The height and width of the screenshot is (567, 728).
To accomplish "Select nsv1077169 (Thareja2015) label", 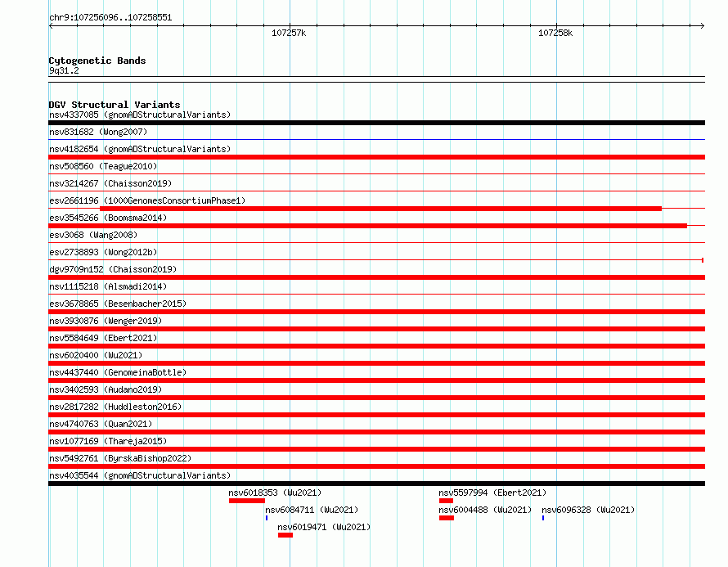I will [x=108, y=441].
